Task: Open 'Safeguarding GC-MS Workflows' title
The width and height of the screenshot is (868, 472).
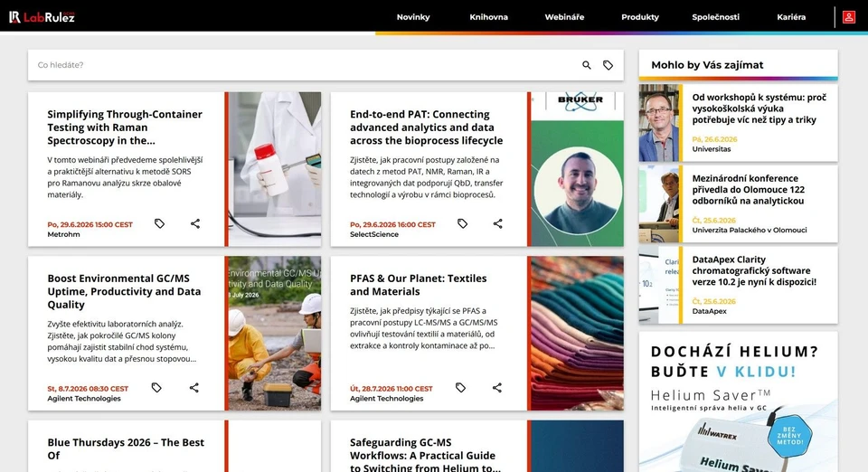Action: point(425,454)
